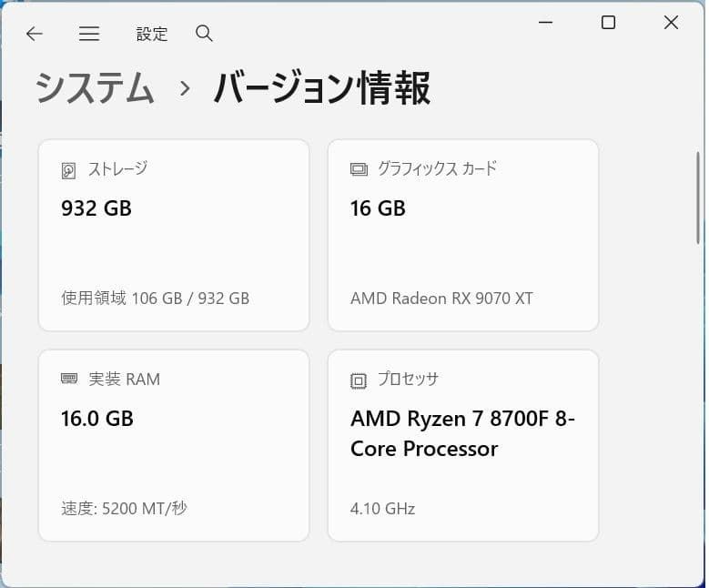The height and width of the screenshot is (588, 709).
Task: Open the プロセッサ AMD Ryzen 7 card
Action: 463,445
